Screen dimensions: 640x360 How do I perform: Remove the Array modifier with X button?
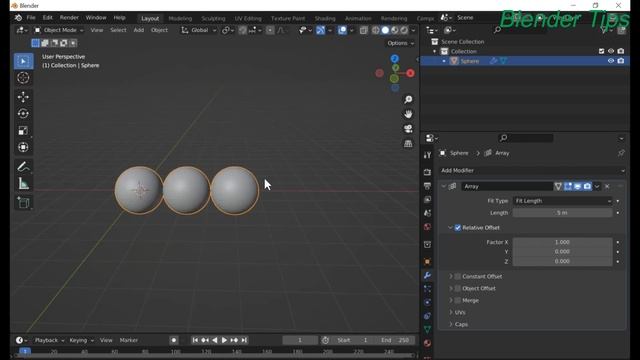[x=607, y=186]
